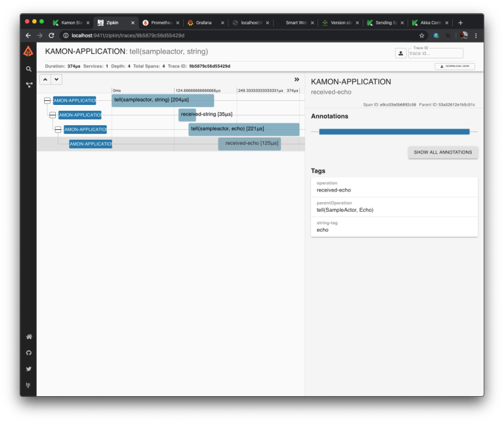Image resolution: width=504 pixels, height=423 pixels.
Task: Click the blue globe extension icon
Action: [436, 35]
